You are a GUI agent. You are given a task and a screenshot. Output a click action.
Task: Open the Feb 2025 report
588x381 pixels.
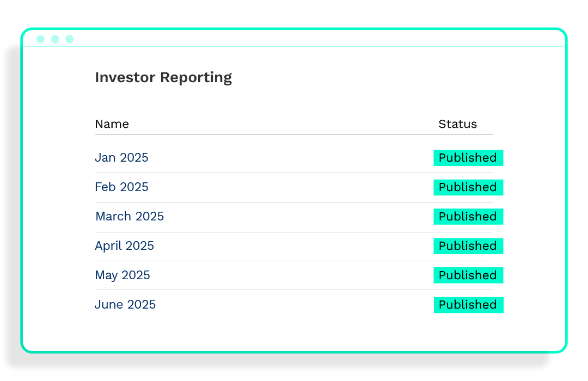[x=121, y=187]
